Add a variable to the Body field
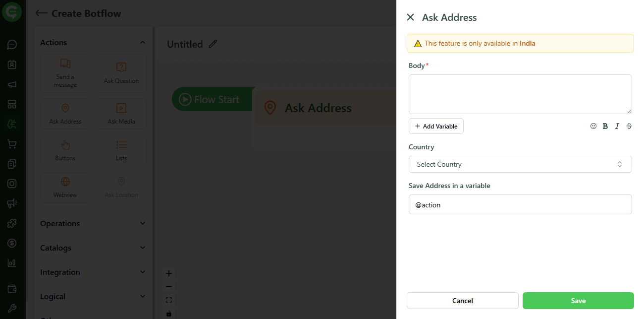Viewport: 644px width, 319px height. [x=436, y=126]
